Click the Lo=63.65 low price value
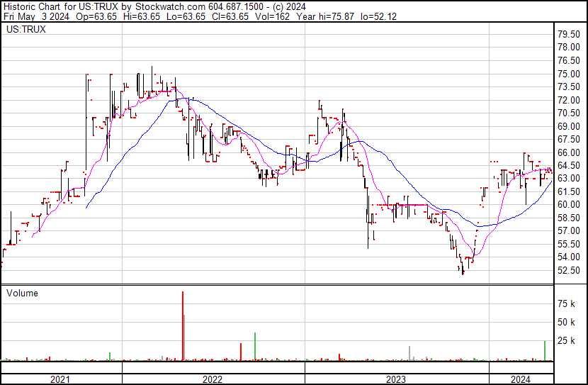The width and height of the screenshot is (588, 385). 187,16
